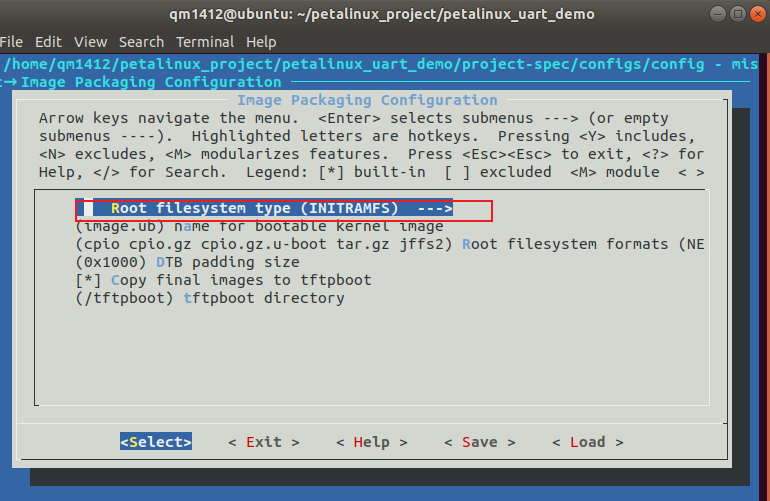The image size is (770, 501).
Task: Open the Terminal menu
Action: tap(205, 42)
